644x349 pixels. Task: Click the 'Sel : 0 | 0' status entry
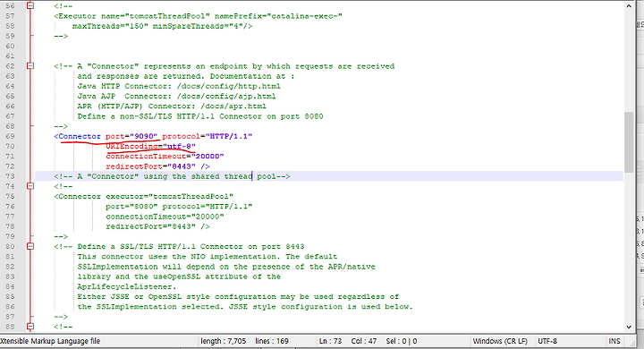402,341
